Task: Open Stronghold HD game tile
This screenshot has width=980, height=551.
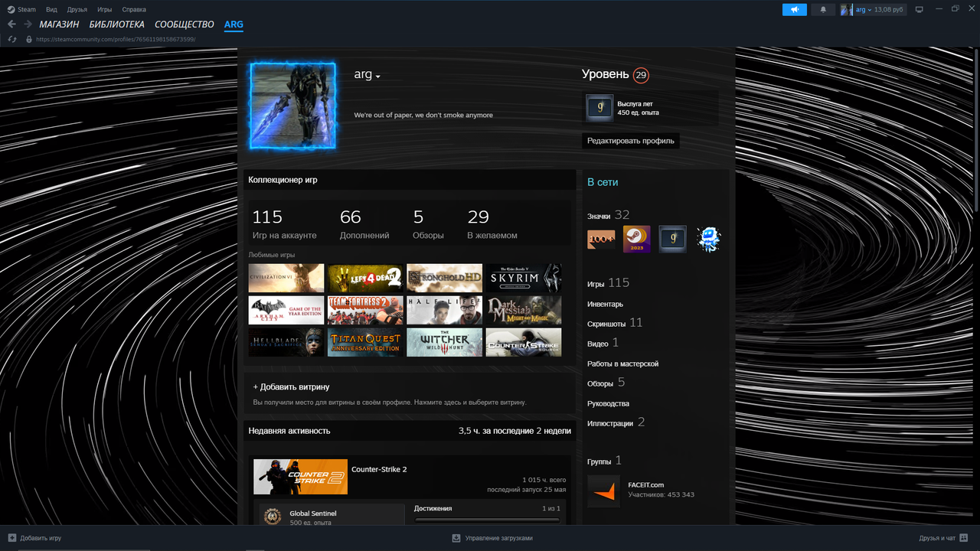Action: (444, 279)
